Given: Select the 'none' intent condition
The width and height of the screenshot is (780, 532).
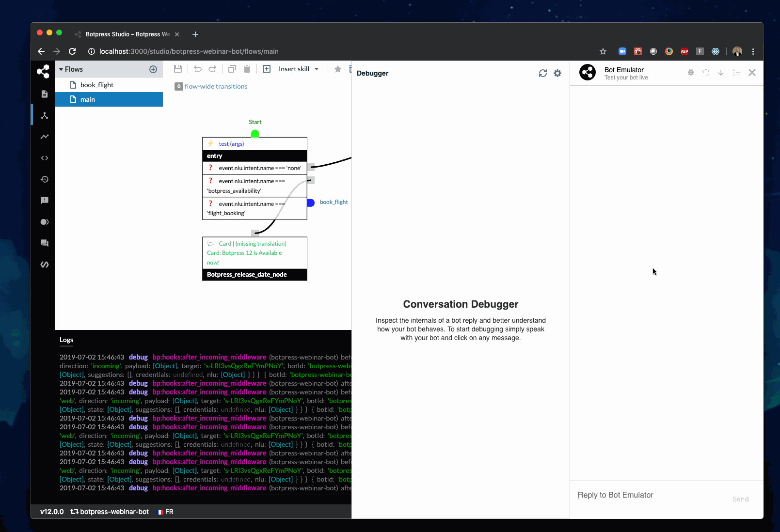Looking at the screenshot, I should pyautogui.click(x=255, y=168).
